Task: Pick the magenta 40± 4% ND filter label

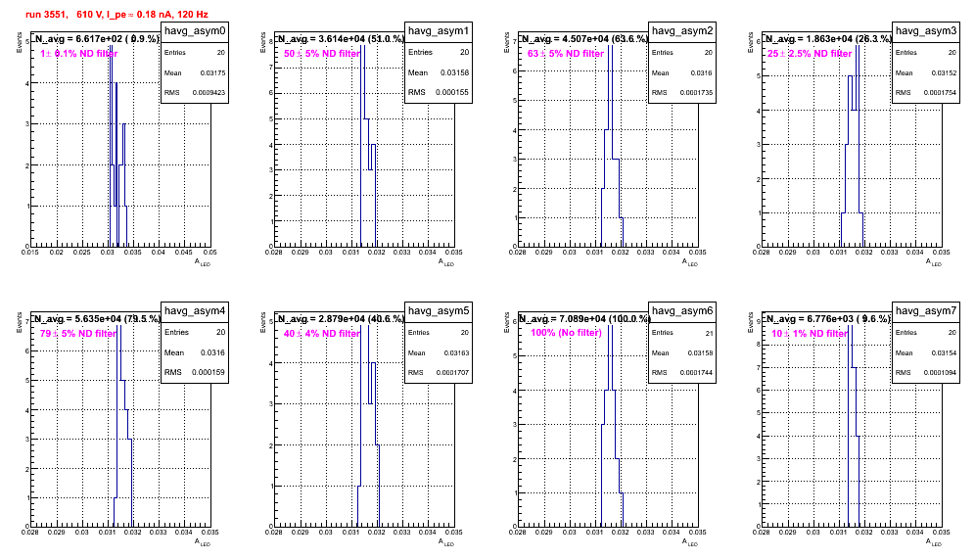Action: [x=322, y=334]
